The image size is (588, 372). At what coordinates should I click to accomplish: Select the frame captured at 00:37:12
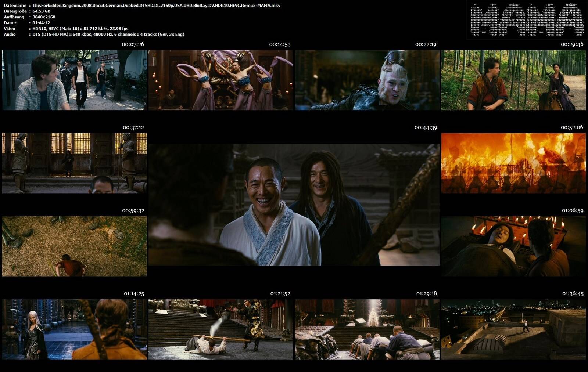coord(74,163)
